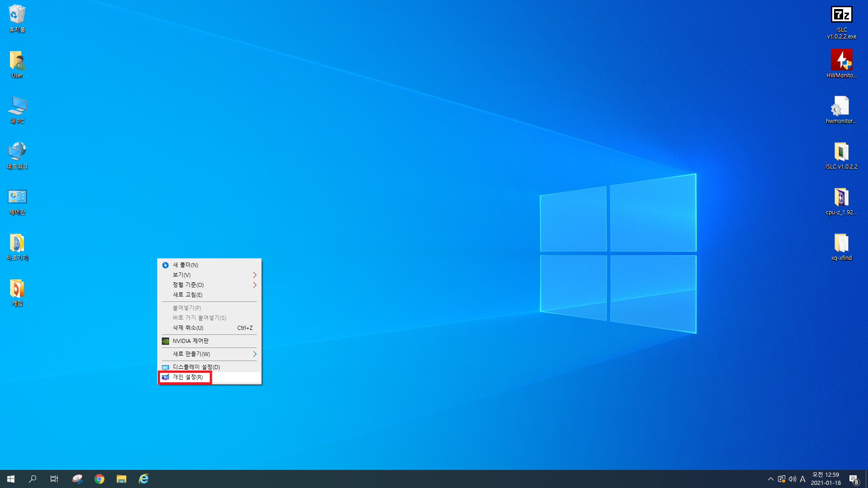
Task: Select the 네트워크 network icon
Action: [x=17, y=152]
